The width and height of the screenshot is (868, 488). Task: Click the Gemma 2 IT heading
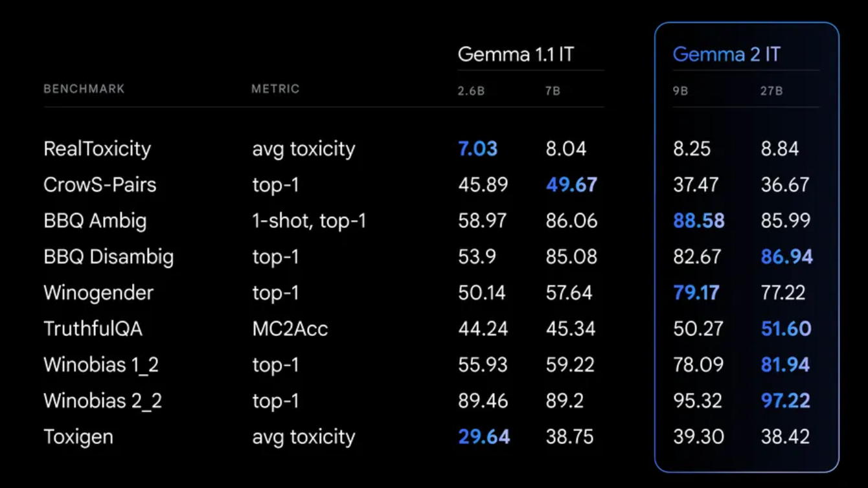pos(726,54)
